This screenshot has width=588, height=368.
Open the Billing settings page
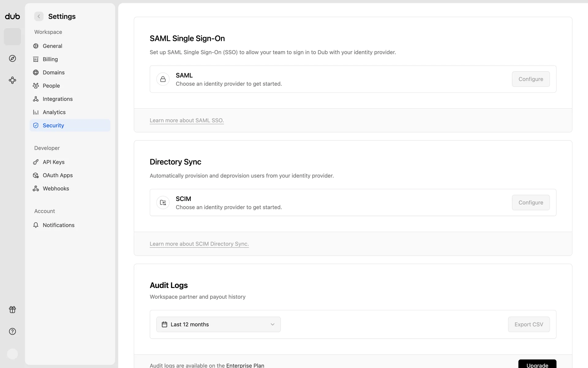coord(50,59)
